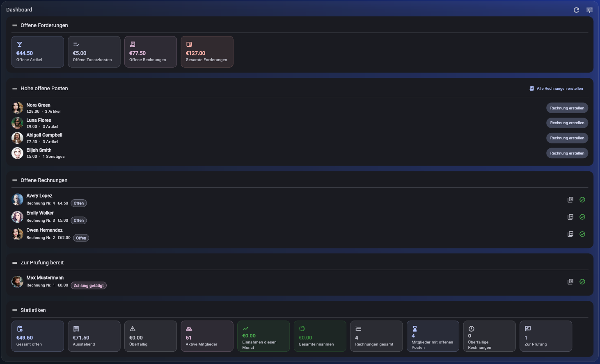Open the Offene Zusatzkosten €5.00 card
The width and height of the screenshot is (600, 364).
(94, 52)
